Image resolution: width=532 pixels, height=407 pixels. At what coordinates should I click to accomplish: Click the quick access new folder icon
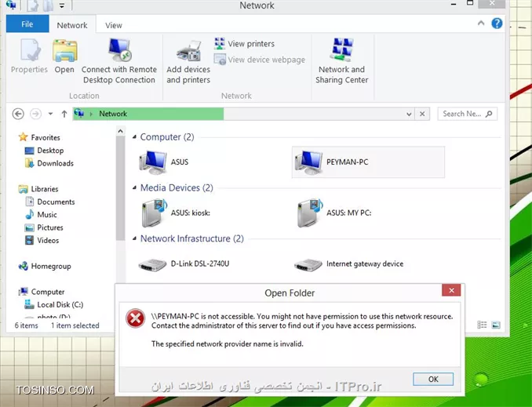pyautogui.click(x=48, y=5)
